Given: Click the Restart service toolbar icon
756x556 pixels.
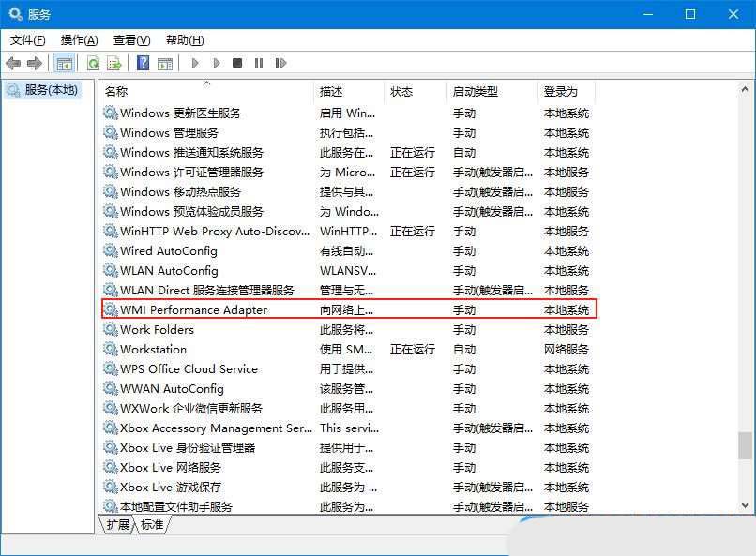Looking at the screenshot, I should pyautogui.click(x=280, y=63).
